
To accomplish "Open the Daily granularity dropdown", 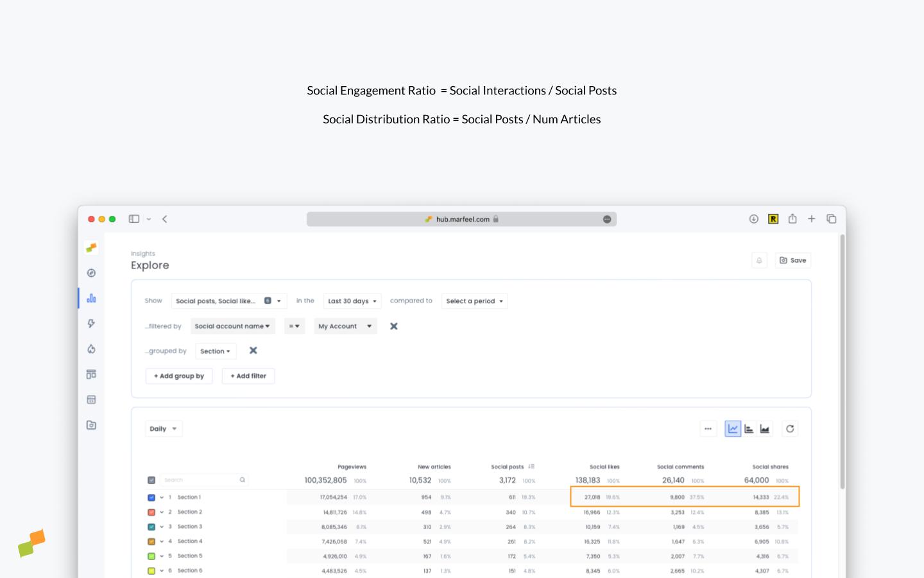I will [163, 428].
